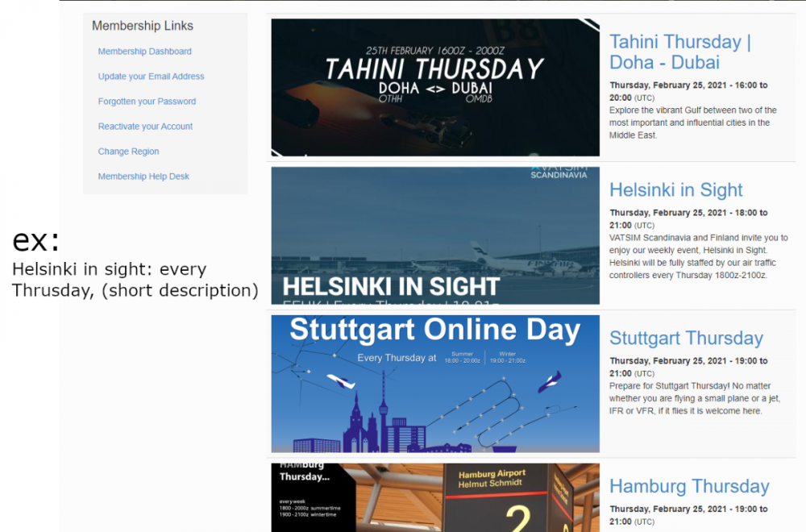The image size is (806, 532).
Task: Open the Stuttgart Online Day banner
Action: point(435,384)
